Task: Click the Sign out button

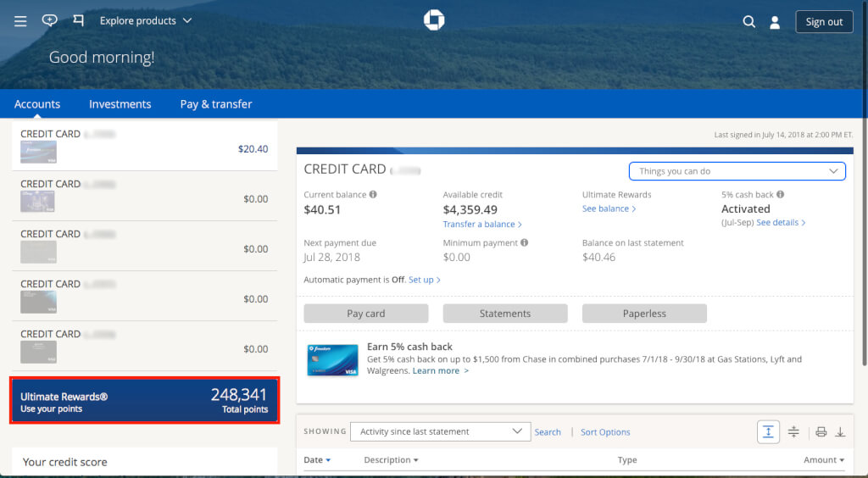Action: coord(824,21)
